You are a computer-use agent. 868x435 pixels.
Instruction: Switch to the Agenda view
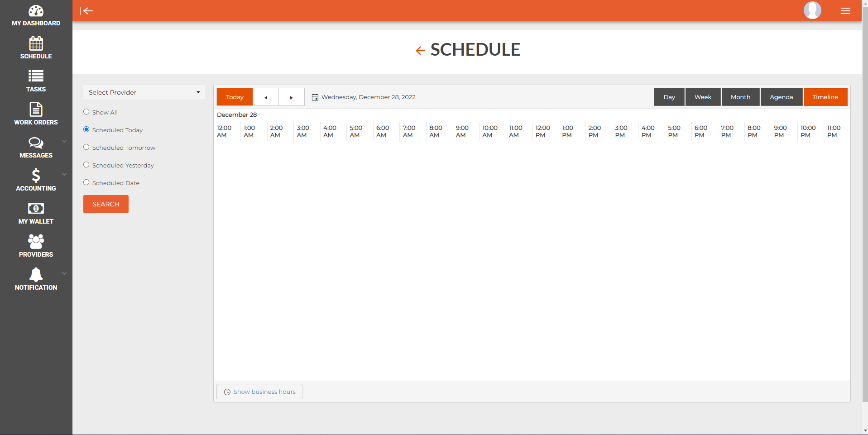(781, 97)
